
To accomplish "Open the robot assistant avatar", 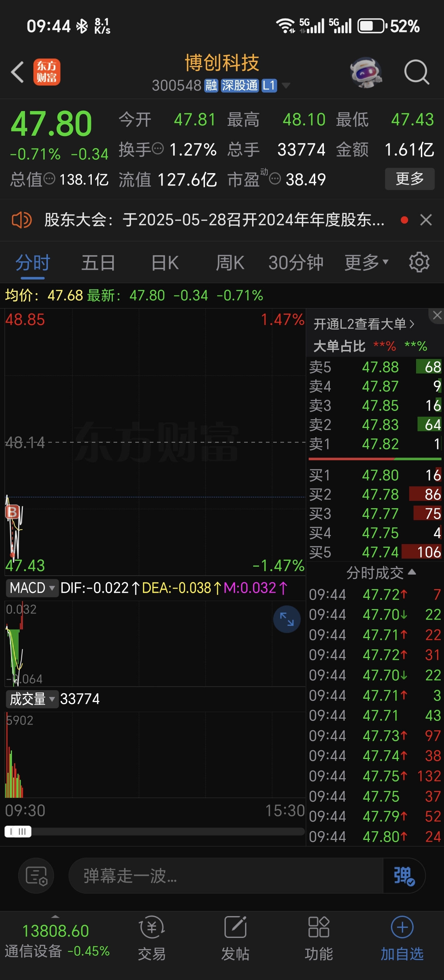I will pyautogui.click(x=365, y=72).
